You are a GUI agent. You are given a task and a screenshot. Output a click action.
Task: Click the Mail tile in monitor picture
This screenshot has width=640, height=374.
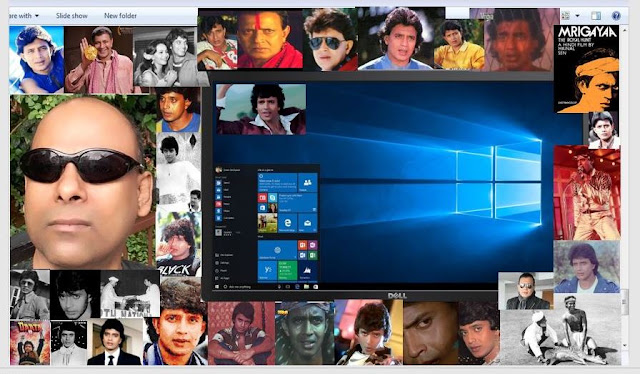click(308, 223)
